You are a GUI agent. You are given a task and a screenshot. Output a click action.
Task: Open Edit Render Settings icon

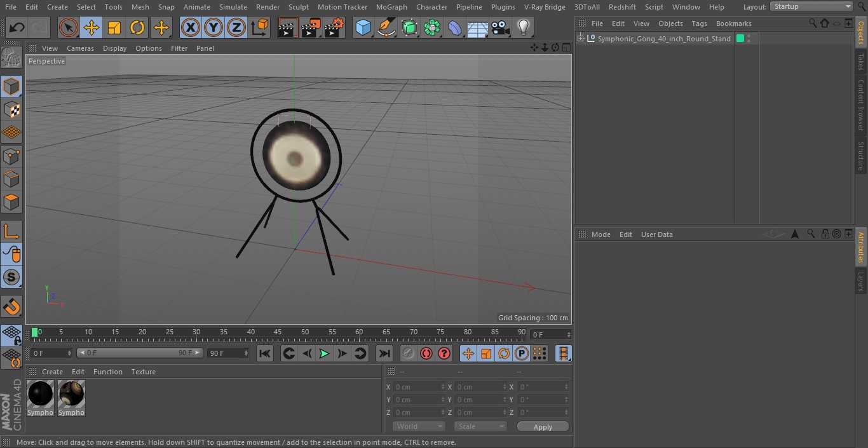334,27
